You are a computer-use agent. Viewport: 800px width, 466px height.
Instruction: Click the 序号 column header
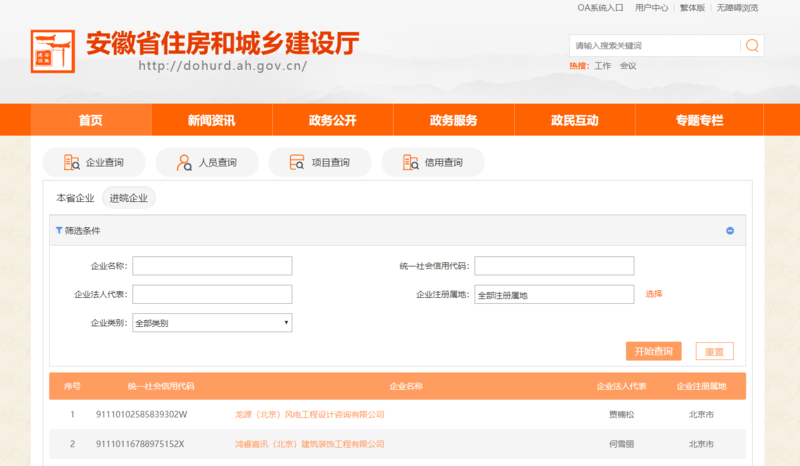(x=72, y=386)
